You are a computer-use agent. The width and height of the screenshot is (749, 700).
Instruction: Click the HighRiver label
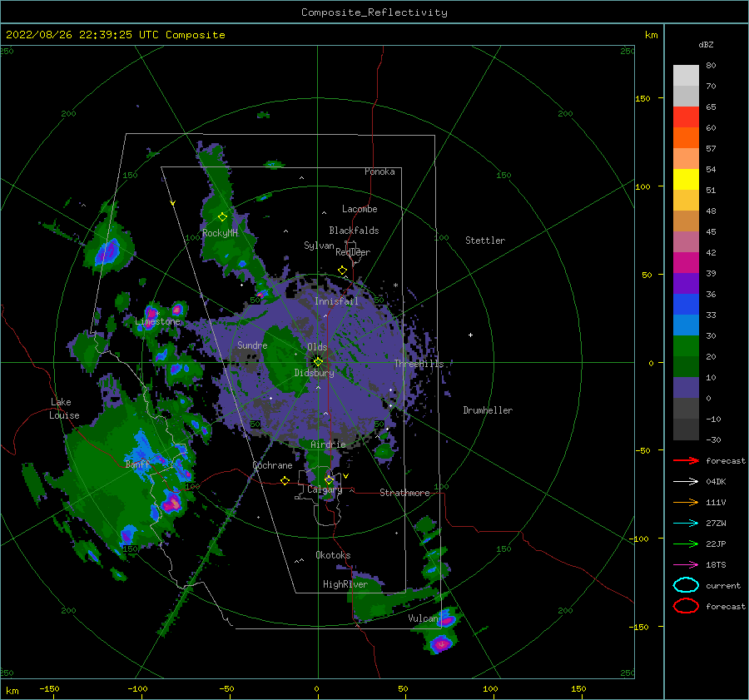[x=345, y=584]
